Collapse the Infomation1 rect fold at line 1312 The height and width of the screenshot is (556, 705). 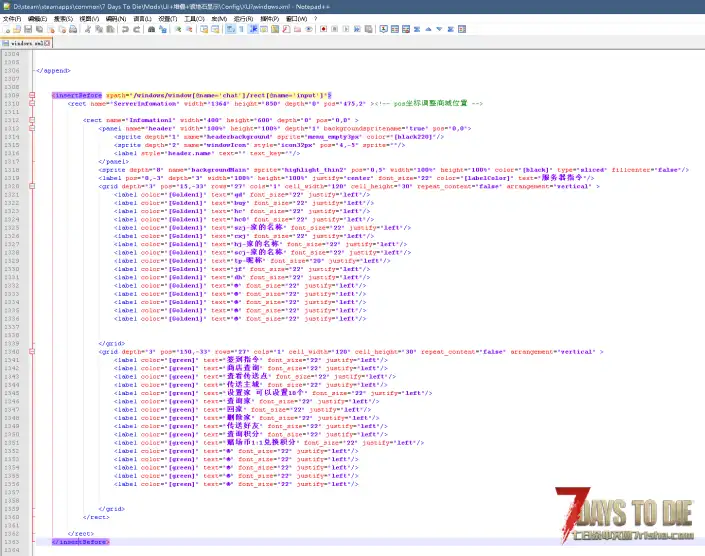click(x=32, y=120)
